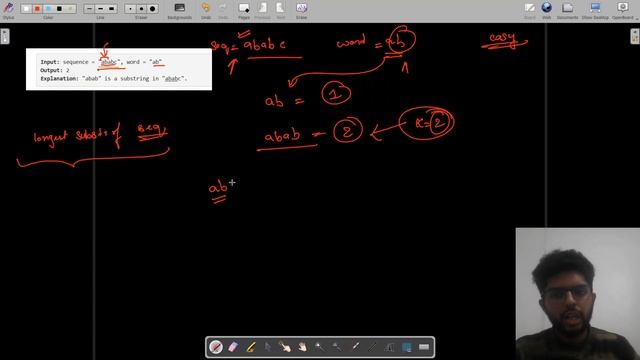The image size is (640, 360).
Task: Select the Write text tool
Action: click(x=389, y=347)
